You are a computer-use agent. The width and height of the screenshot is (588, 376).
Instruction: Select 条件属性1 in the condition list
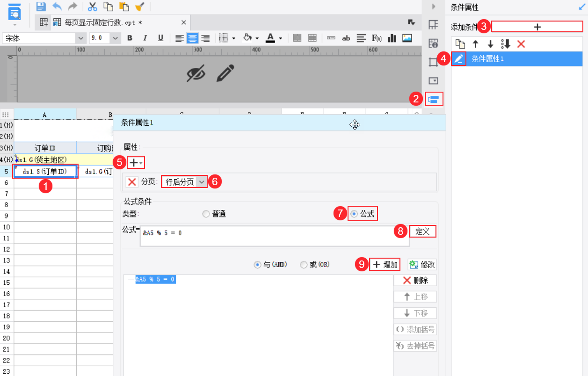click(x=487, y=59)
